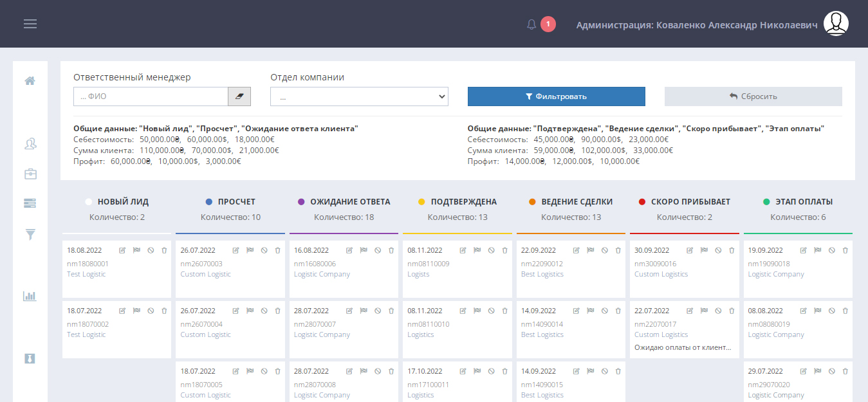This screenshot has height=402, width=868.
Task: Click the ЭТАП ОПЛАТЫ column header
Action: tap(803, 201)
